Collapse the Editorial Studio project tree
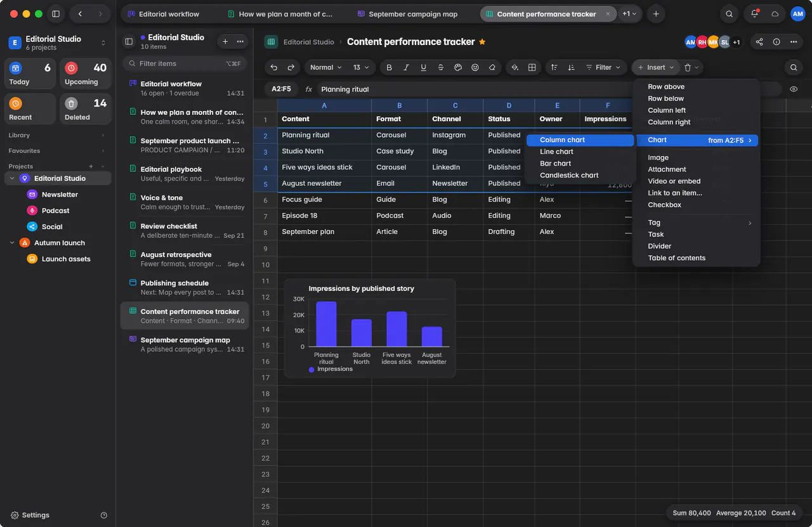812x527 pixels. click(x=12, y=179)
